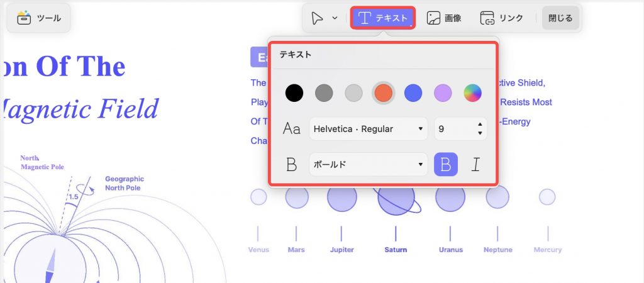Increase font size with up stepper arrow
The height and width of the screenshot is (283, 644).
[x=480, y=125]
